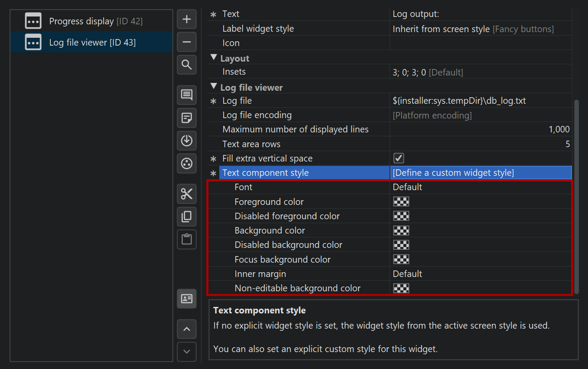The image size is (588, 369).
Task: Move component down with the down arrow
Action: 187,352
